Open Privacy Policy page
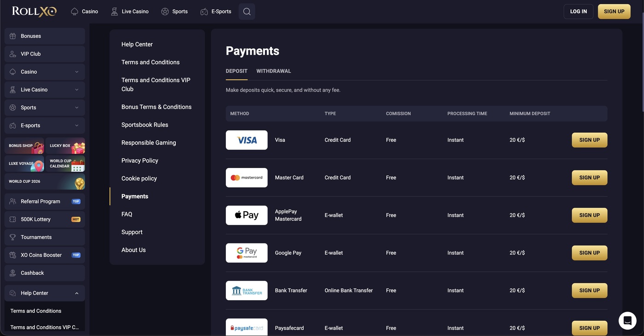The image size is (644, 336). [140, 161]
